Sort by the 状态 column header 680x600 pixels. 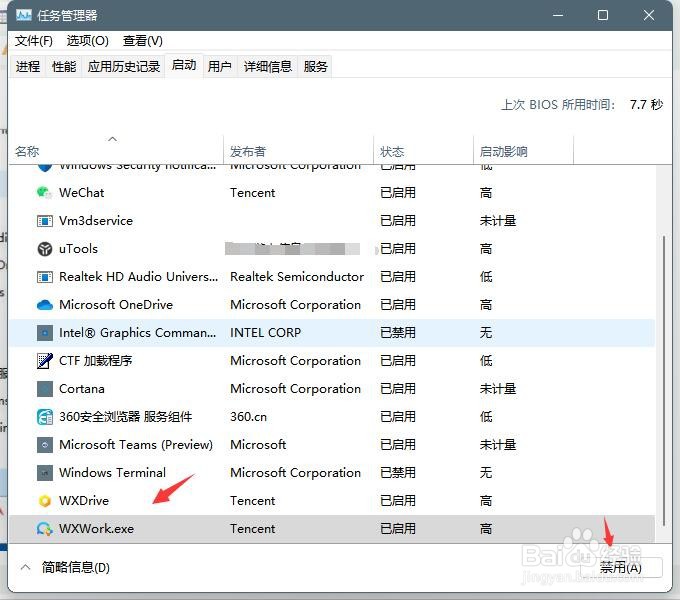tap(423, 150)
